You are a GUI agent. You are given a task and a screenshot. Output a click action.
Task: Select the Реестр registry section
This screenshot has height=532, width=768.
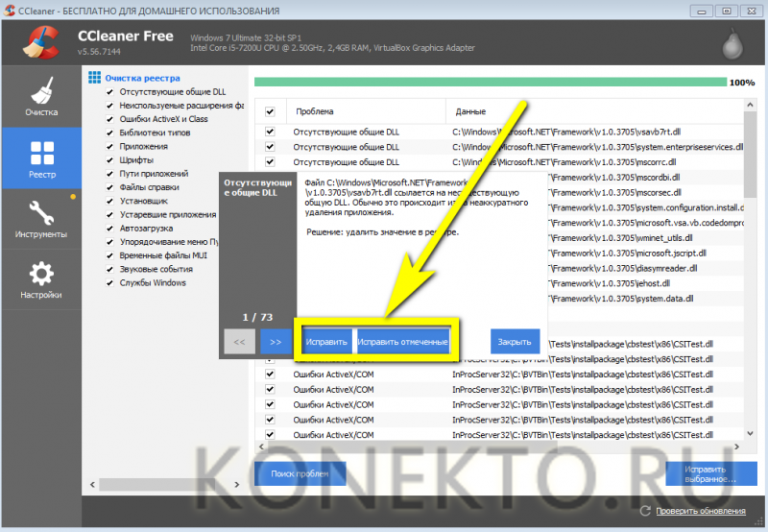41,158
